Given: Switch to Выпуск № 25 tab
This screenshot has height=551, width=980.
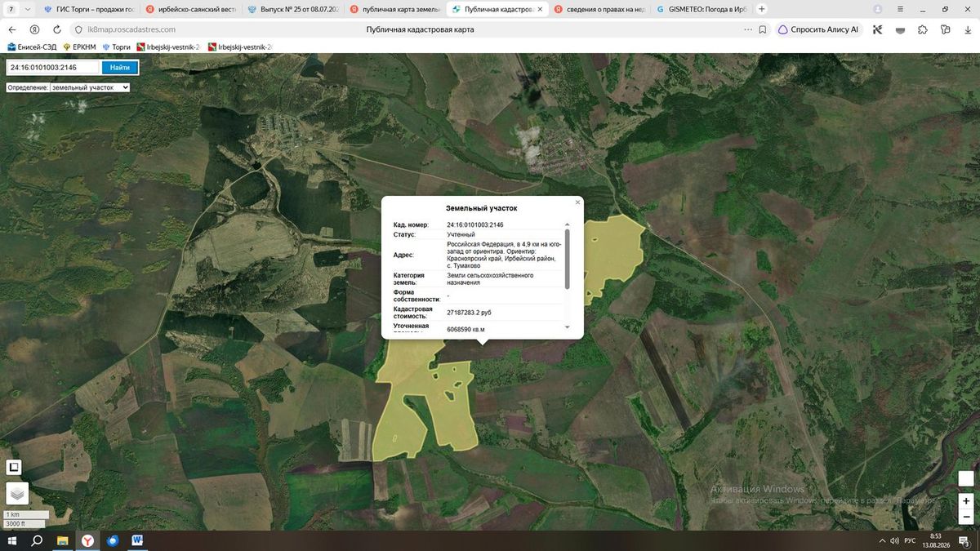Looking at the screenshot, I should click(292, 9).
